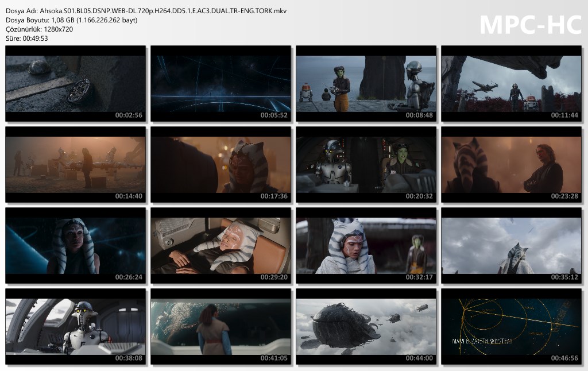Open the thumbnail stamped 00:05:52
588x371 pixels.
coord(220,84)
